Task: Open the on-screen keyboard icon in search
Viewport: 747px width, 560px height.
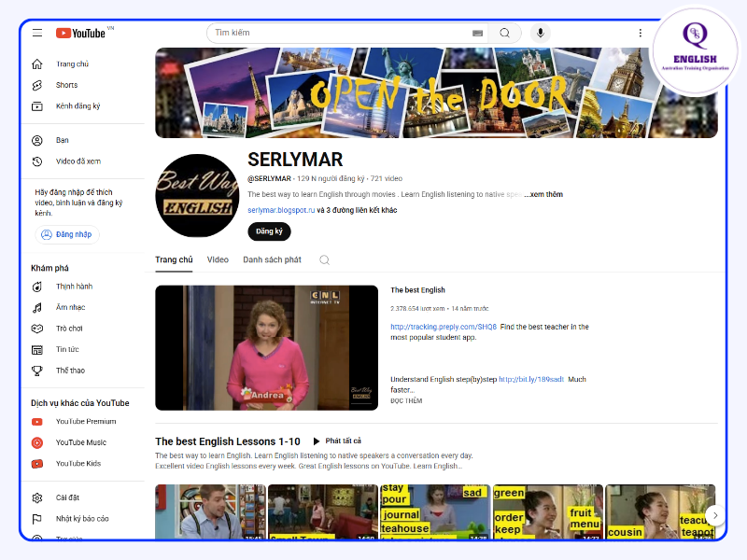Action: pos(477,33)
